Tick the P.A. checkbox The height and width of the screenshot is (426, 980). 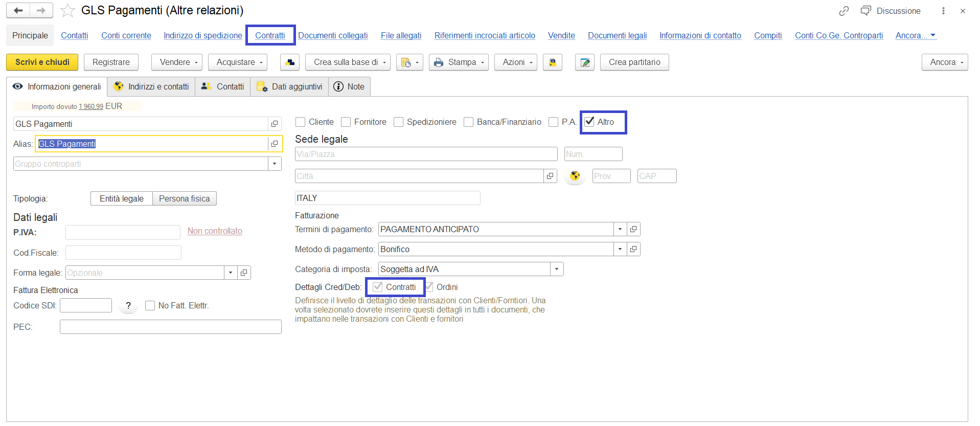click(553, 122)
